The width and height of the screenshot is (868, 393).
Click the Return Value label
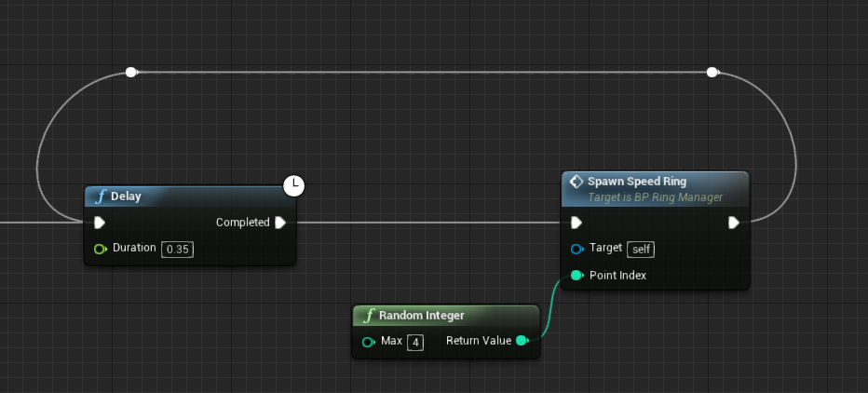pyautogui.click(x=479, y=341)
